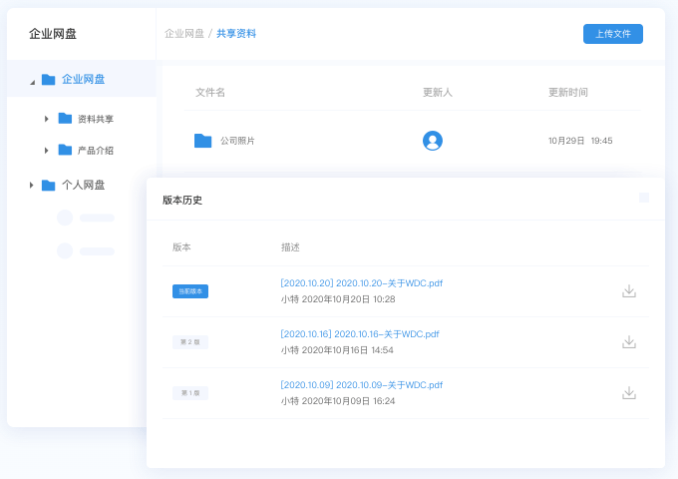The height and width of the screenshot is (479, 678).
Task: Sort by the 更新时间 column header
Action: click(x=567, y=92)
